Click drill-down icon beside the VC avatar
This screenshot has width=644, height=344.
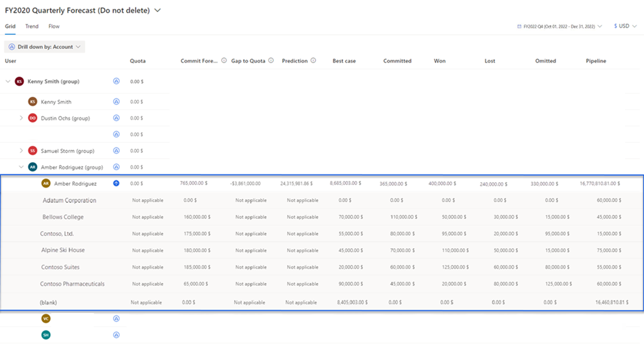(116, 319)
